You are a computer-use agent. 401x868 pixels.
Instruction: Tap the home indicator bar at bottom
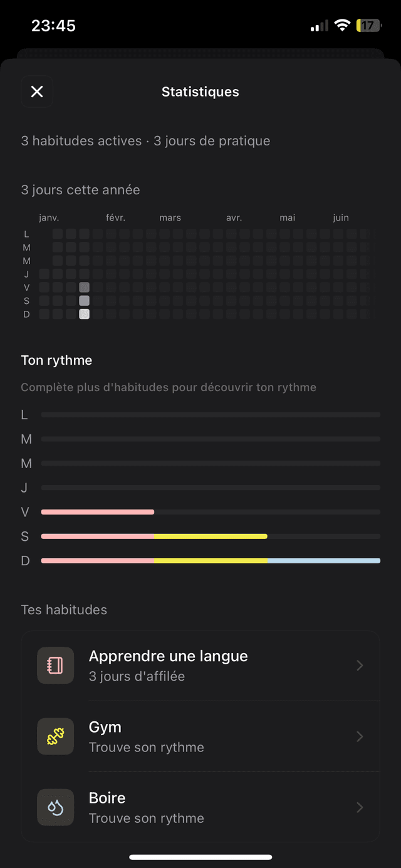coord(200,857)
